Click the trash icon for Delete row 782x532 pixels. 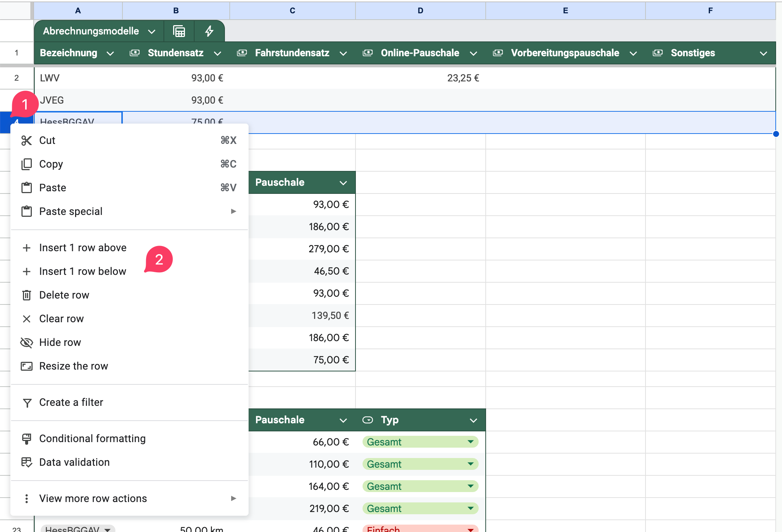click(x=26, y=295)
